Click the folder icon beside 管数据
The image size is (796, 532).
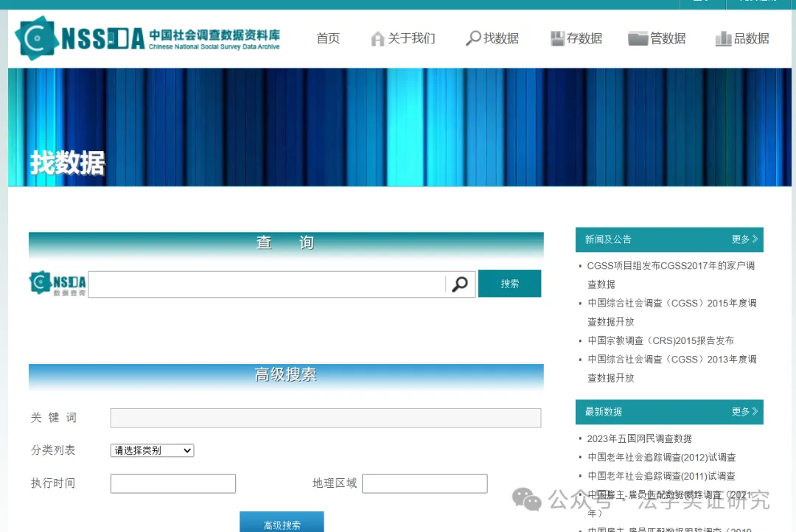[x=638, y=38]
